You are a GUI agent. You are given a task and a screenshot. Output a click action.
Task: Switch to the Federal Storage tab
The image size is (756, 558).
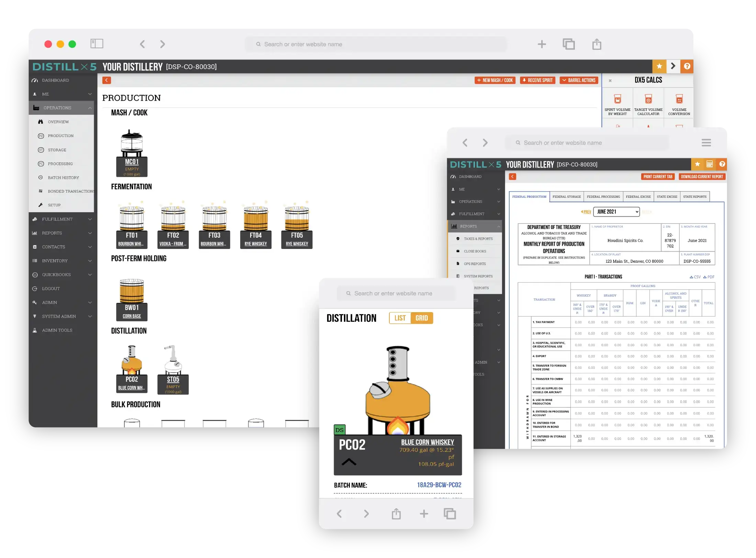566,197
